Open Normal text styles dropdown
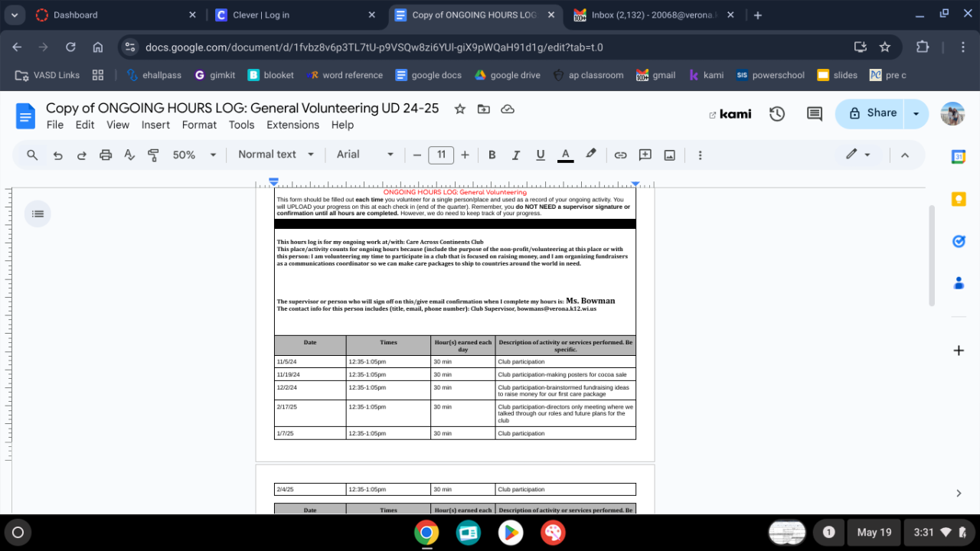Image resolution: width=980 pixels, height=551 pixels. coord(276,155)
